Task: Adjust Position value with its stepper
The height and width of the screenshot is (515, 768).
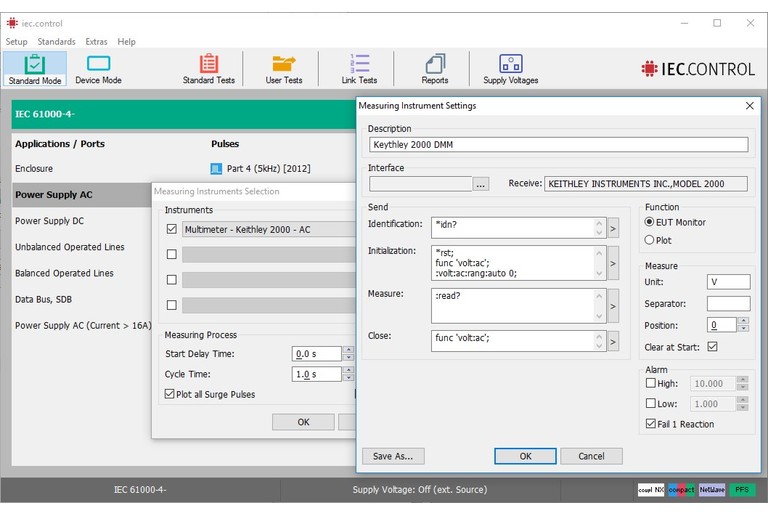Action: coord(743,324)
